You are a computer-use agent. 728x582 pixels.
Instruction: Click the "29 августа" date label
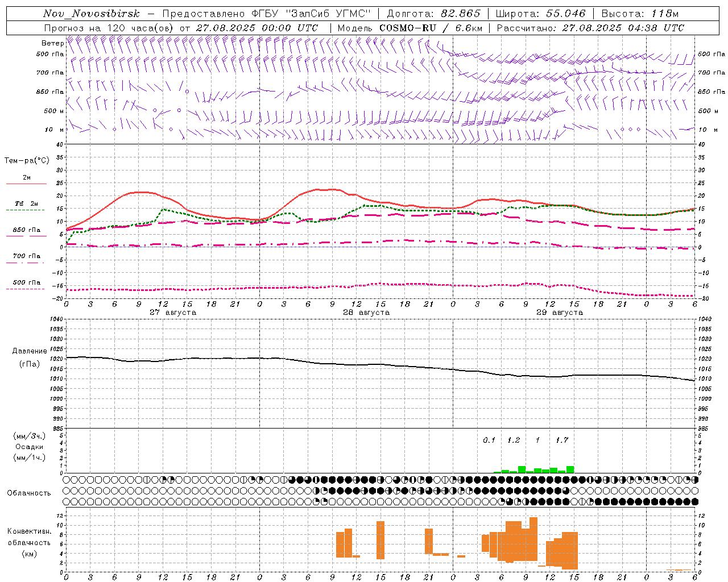click(x=560, y=313)
